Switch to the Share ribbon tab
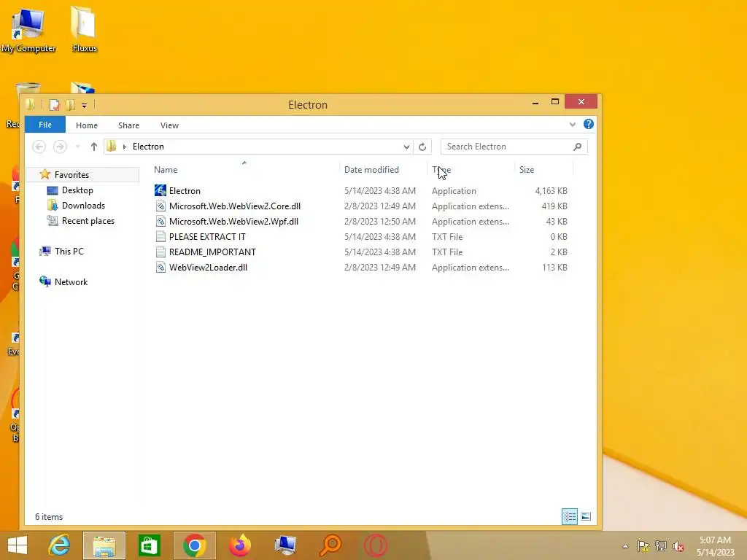The image size is (747, 560). pyautogui.click(x=128, y=125)
